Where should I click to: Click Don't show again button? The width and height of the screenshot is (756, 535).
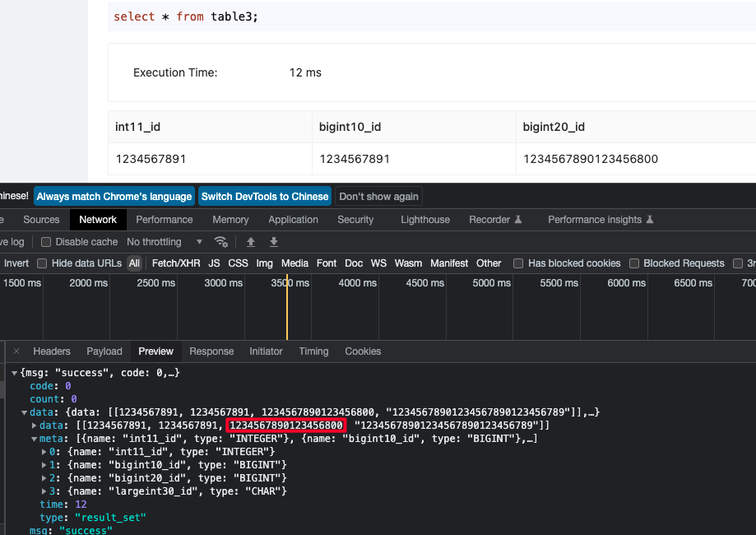coord(378,197)
